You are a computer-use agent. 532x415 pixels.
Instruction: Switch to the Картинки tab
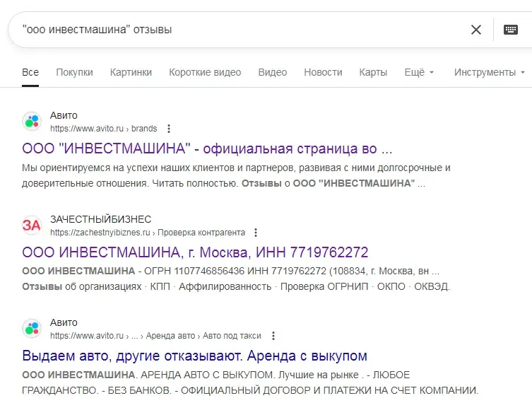pyautogui.click(x=131, y=72)
